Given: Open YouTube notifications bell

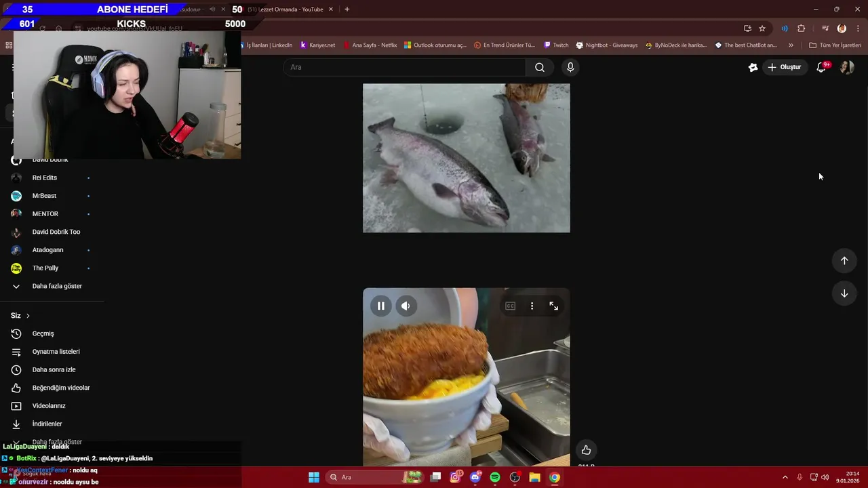Looking at the screenshot, I should click(821, 67).
